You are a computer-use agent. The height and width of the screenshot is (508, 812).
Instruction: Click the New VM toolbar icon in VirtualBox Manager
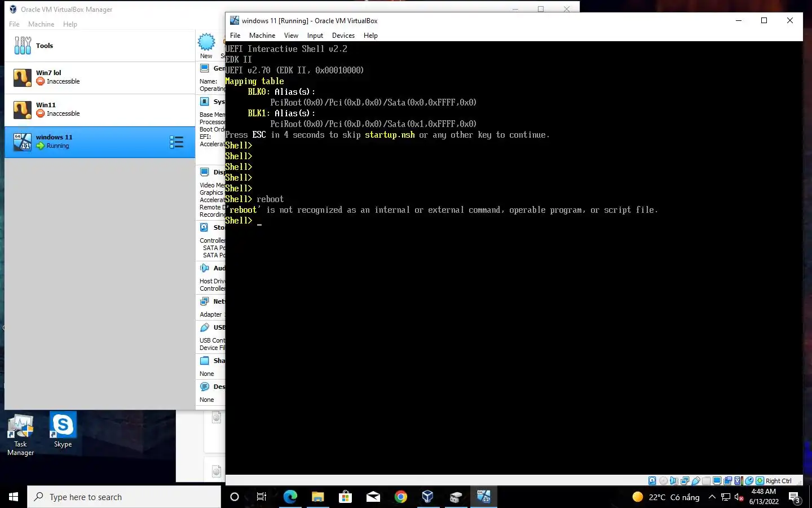point(206,45)
